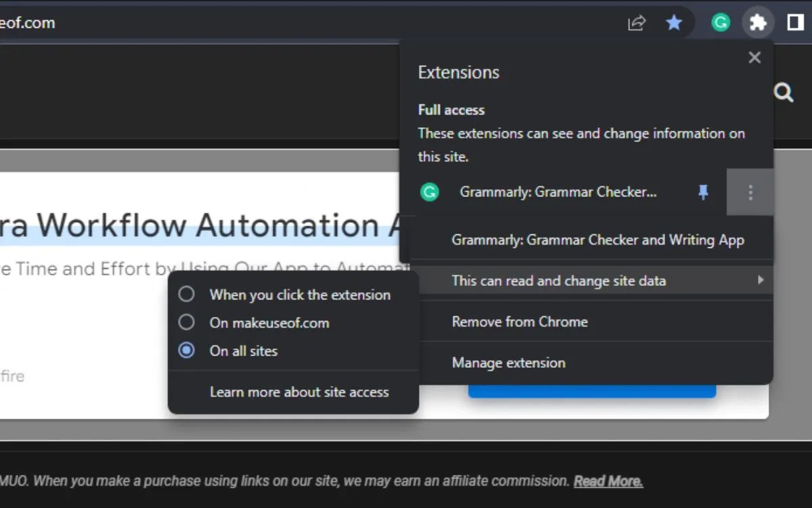Image resolution: width=812 pixels, height=508 pixels.
Task: Unpin Grammarly using the pin icon
Action: (x=703, y=192)
